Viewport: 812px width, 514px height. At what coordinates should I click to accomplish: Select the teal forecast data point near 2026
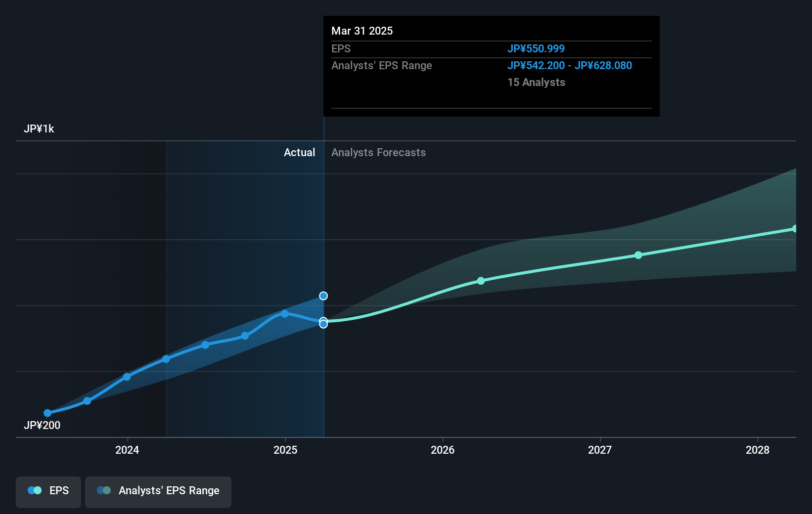(481, 281)
